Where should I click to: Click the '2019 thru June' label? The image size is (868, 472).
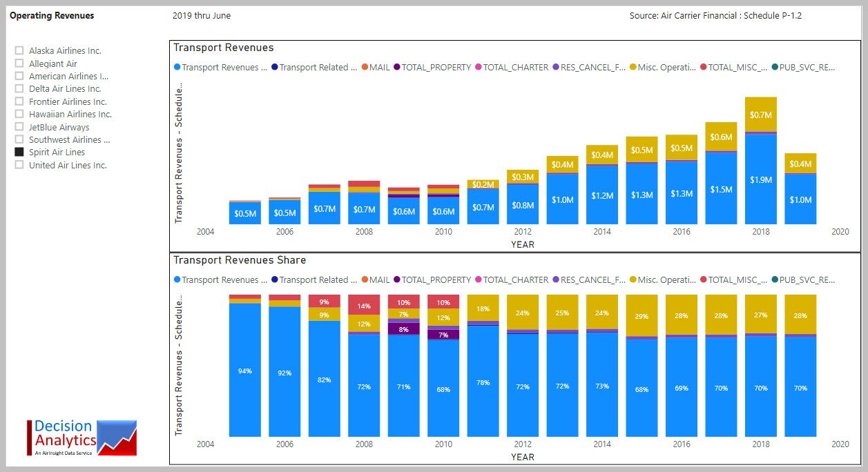click(202, 15)
